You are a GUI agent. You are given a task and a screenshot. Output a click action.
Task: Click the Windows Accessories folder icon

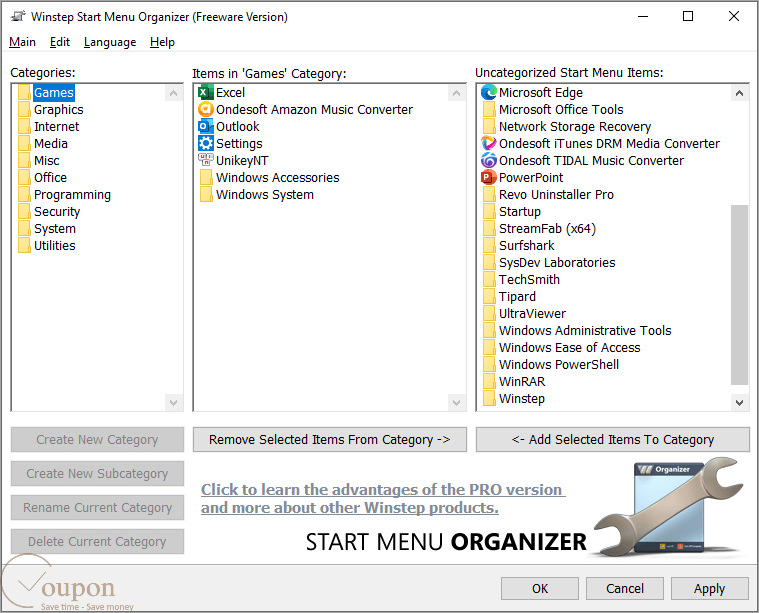pos(206,177)
